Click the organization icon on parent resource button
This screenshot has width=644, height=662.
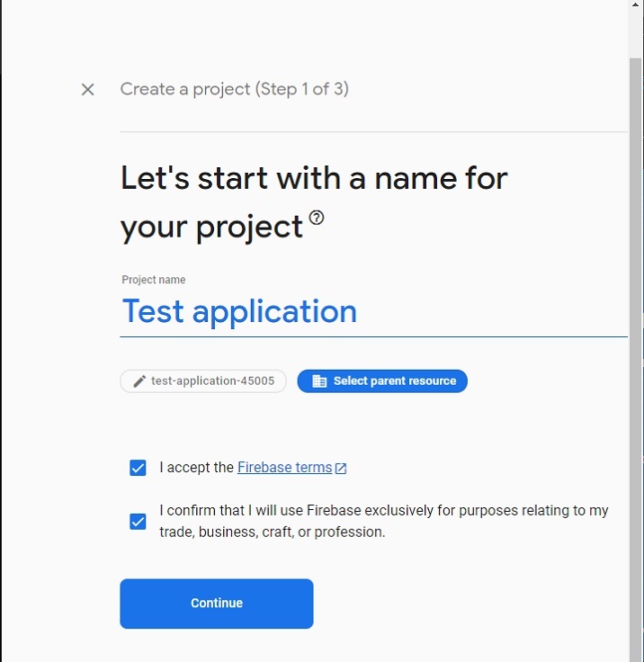[x=318, y=381]
